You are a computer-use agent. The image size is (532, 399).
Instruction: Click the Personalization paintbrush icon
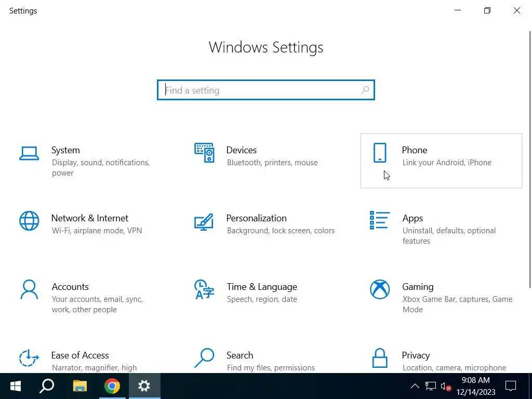pyautogui.click(x=204, y=222)
